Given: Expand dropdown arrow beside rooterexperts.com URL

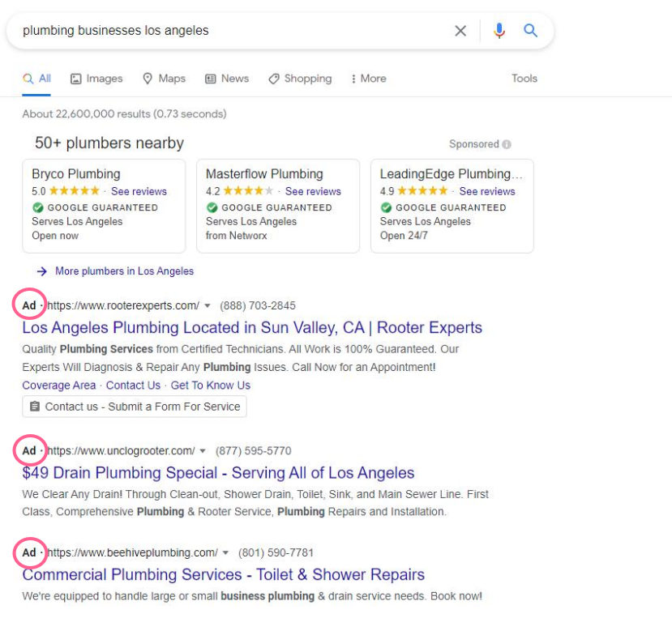Looking at the screenshot, I should [208, 306].
